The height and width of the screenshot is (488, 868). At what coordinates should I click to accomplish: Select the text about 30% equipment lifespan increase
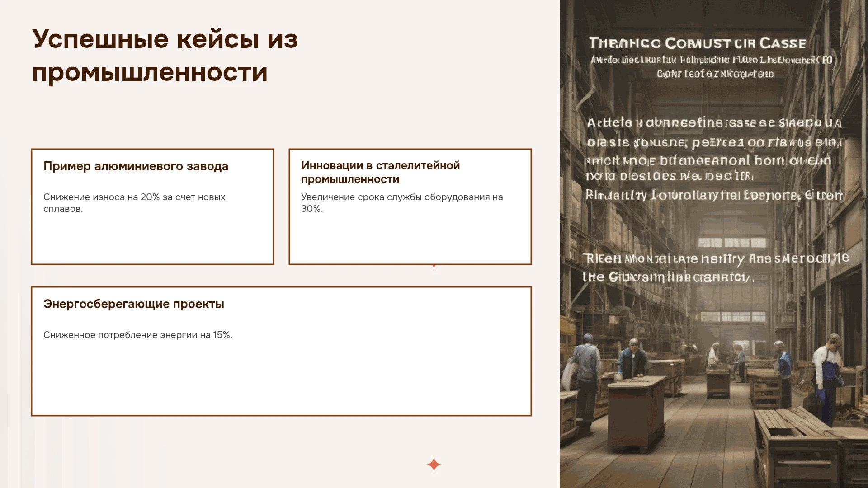(x=402, y=203)
